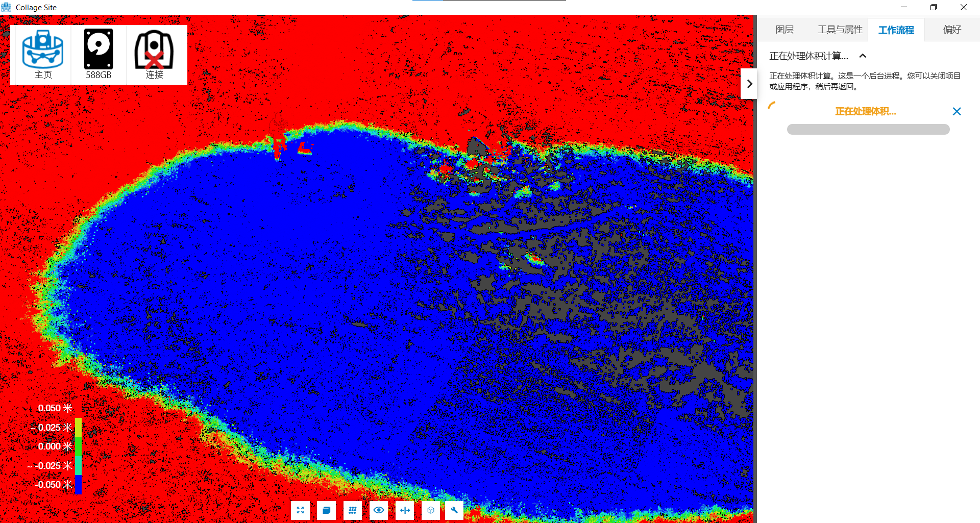Click the 正在处理体积 orange status text
The height and width of the screenshot is (523, 980).
[865, 111]
